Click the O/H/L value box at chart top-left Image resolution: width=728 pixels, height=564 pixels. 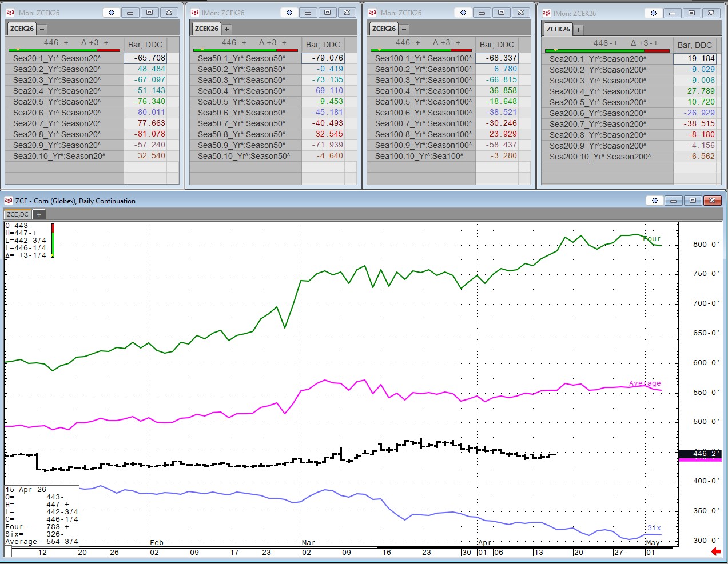[x=27, y=241]
